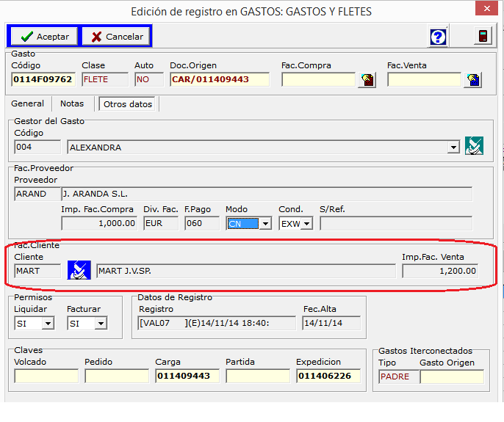This screenshot has width=504, height=422.
Task: Open Fac.Compra invoice lookup icon
Action: [x=367, y=80]
